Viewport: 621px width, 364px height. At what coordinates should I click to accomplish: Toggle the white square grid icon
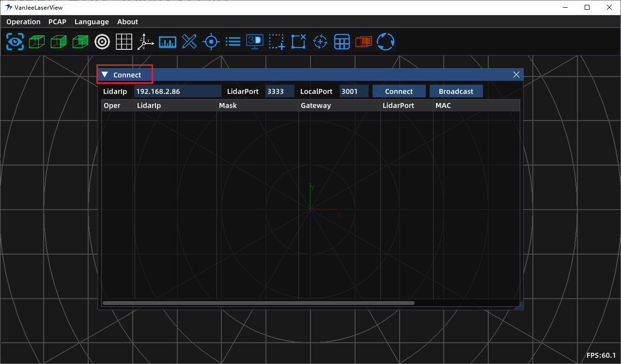[124, 42]
